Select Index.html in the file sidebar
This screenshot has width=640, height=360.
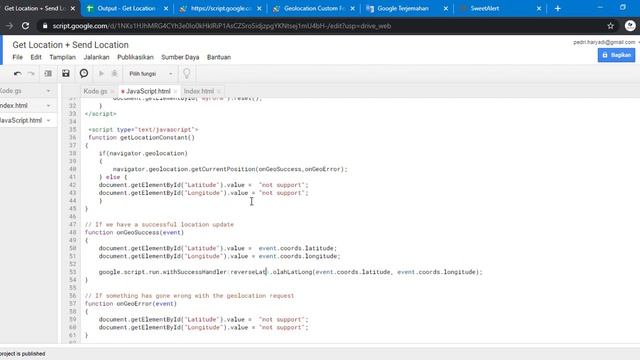[x=13, y=105]
